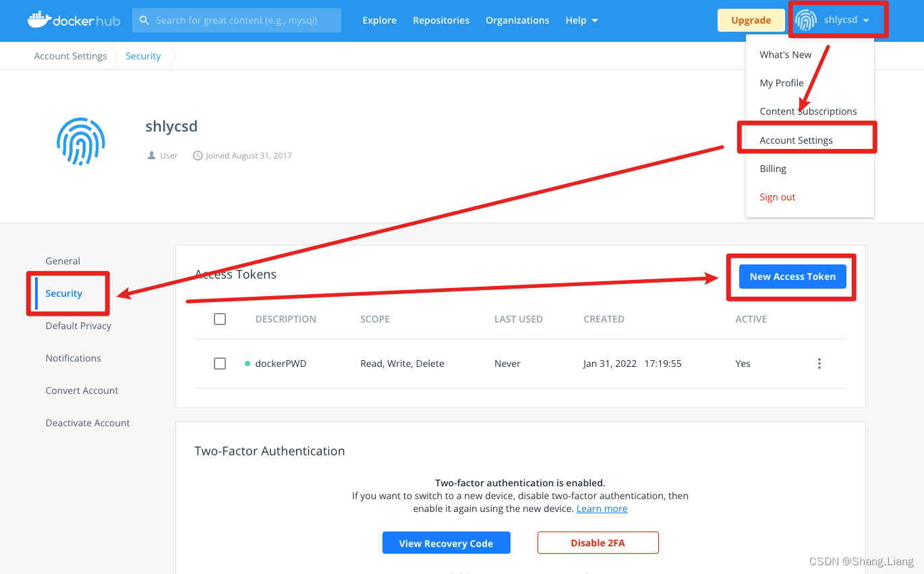The width and height of the screenshot is (924, 574).
Task: Click the search magnifier icon
Action: pos(144,20)
